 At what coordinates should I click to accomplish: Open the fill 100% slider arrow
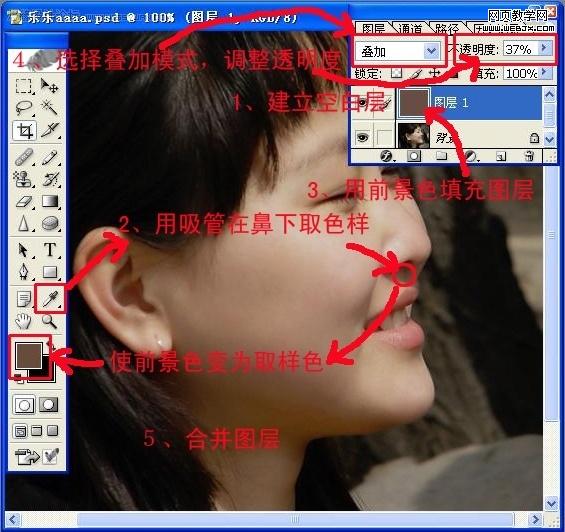545,73
